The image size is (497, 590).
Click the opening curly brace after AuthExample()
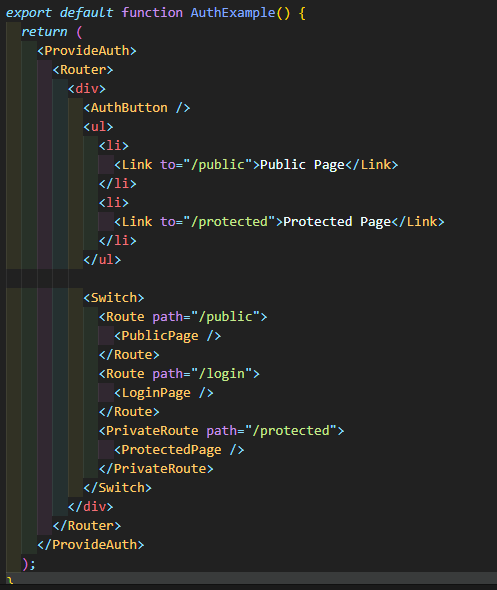pyautogui.click(x=302, y=14)
